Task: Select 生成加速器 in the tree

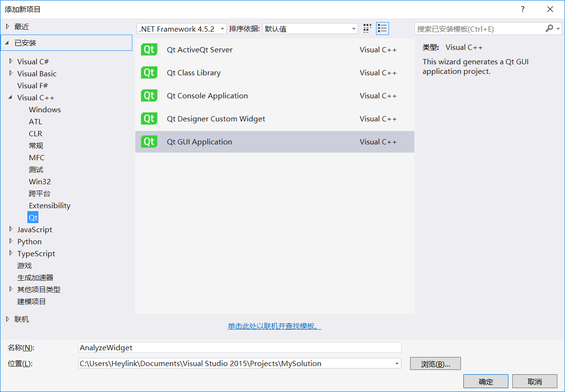Action: tap(35, 277)
